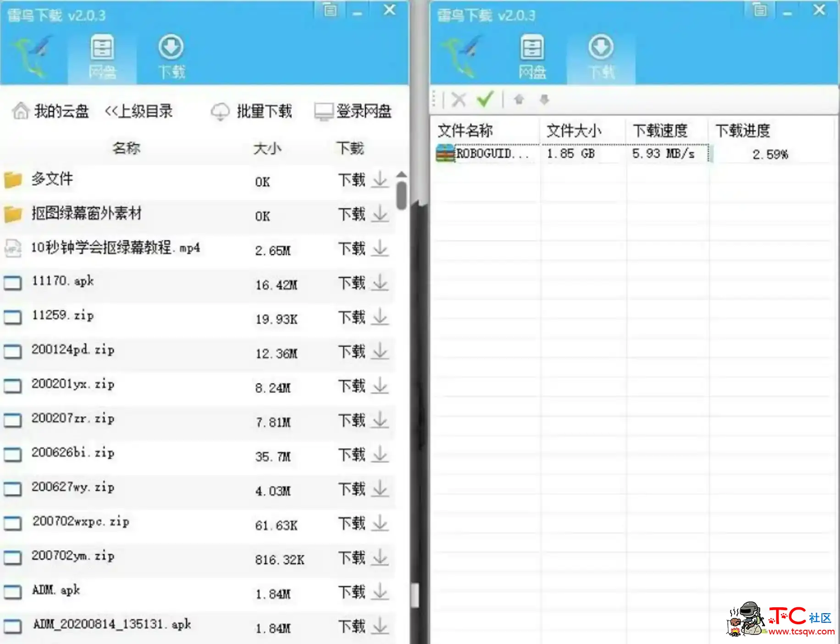Select the 200702ym.zip file name
Viewport: 840px width, 644px height.
pos(72,556)
